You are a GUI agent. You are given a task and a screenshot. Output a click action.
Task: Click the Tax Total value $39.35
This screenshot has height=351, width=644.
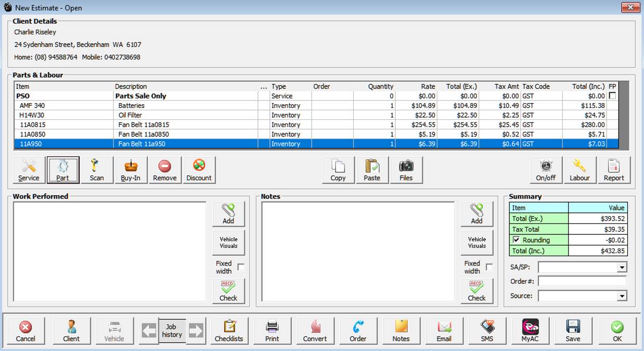coord(598,229)
